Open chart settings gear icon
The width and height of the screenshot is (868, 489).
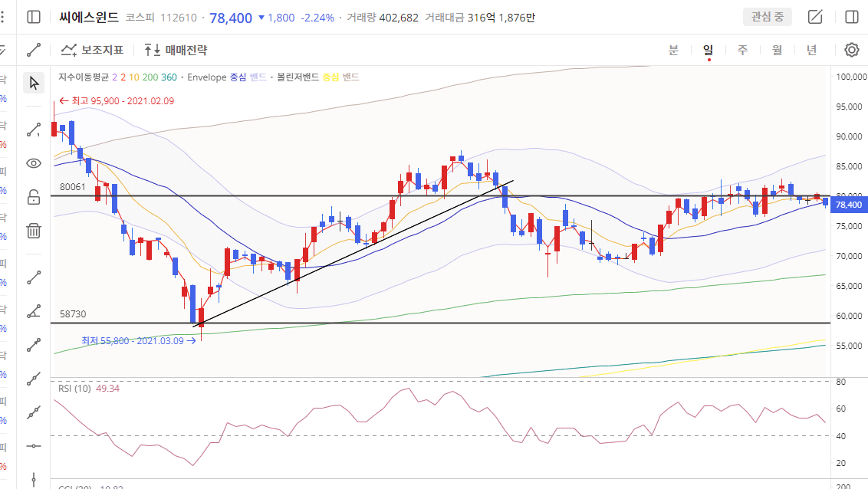(x=851, y=50)
